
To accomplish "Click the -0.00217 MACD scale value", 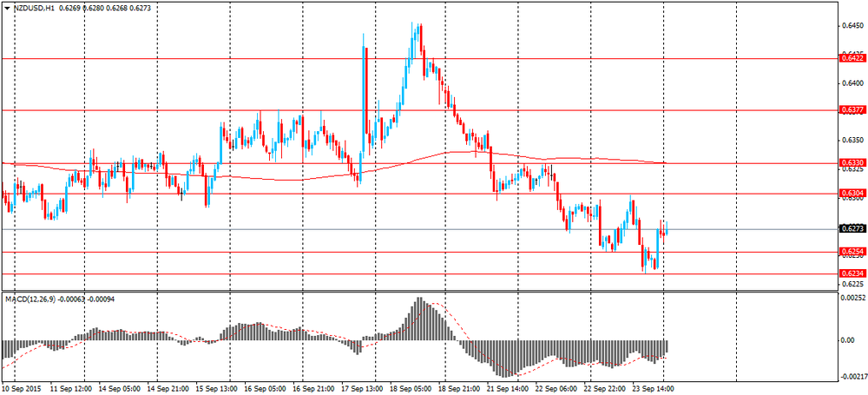I will [852, 376].
